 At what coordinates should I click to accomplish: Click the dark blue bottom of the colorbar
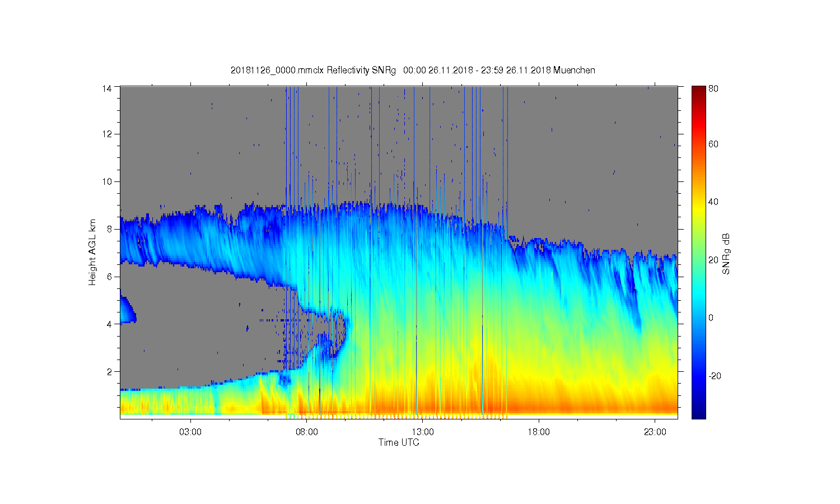point(698,413)
